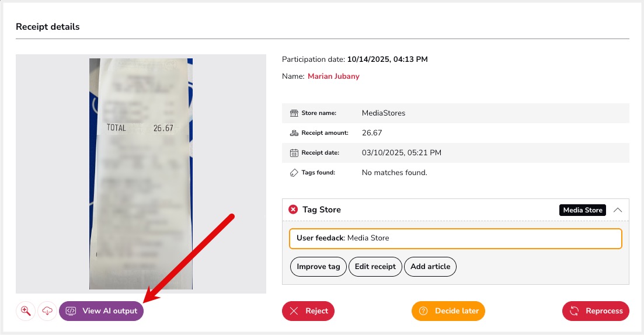644x335 pixels.
Task: Click the Improve tag button
Action: [x=318, y=267]
